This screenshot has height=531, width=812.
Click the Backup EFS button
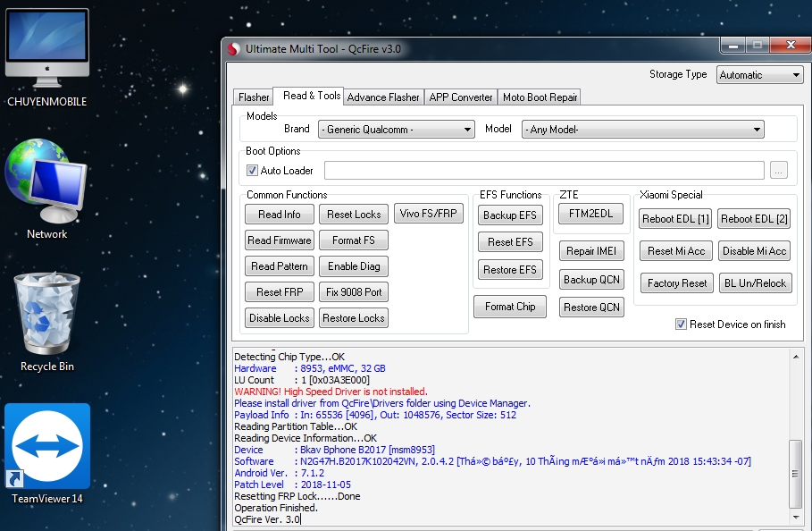click(510, 215)
